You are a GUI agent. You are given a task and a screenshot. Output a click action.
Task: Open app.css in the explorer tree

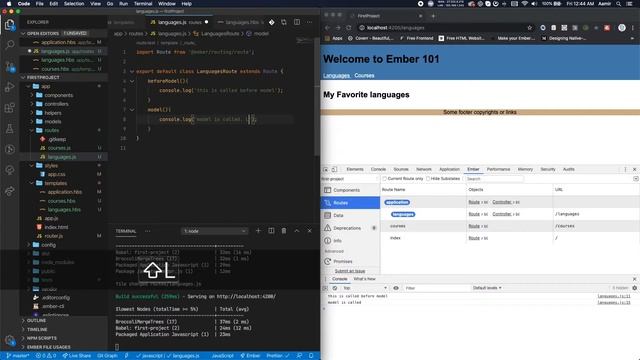(x=57, y=174)
